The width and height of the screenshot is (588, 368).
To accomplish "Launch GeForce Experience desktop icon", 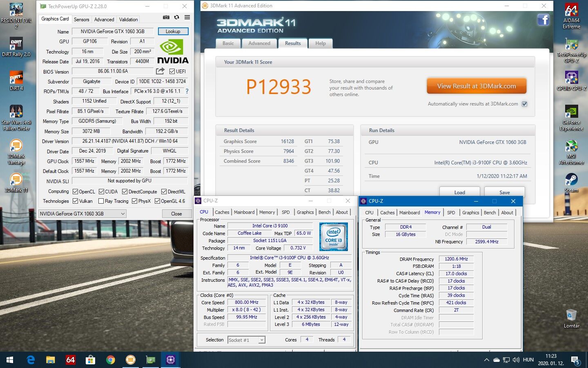I will (571, 118).
